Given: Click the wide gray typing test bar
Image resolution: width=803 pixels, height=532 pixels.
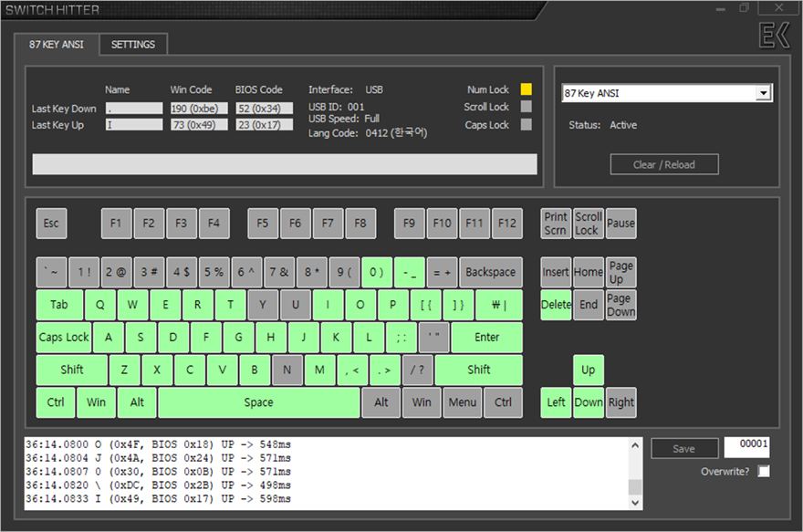Looking at the screenshot, I should 285,164.
